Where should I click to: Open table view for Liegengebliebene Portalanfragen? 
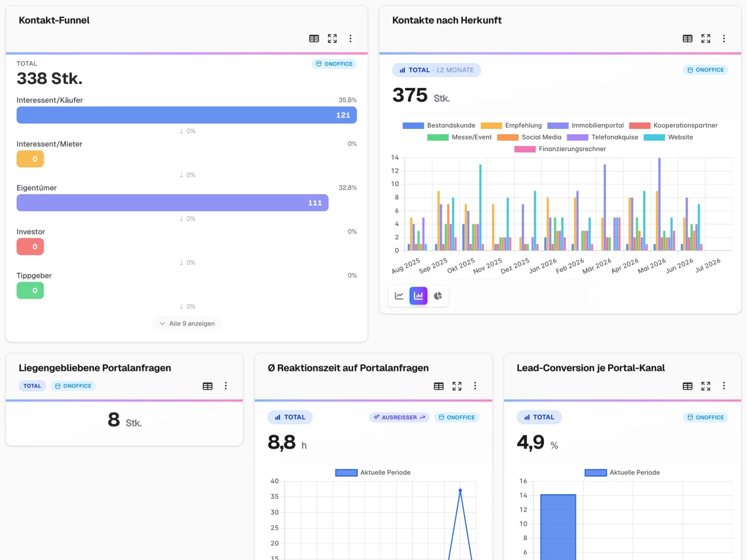tap(207, 386)
